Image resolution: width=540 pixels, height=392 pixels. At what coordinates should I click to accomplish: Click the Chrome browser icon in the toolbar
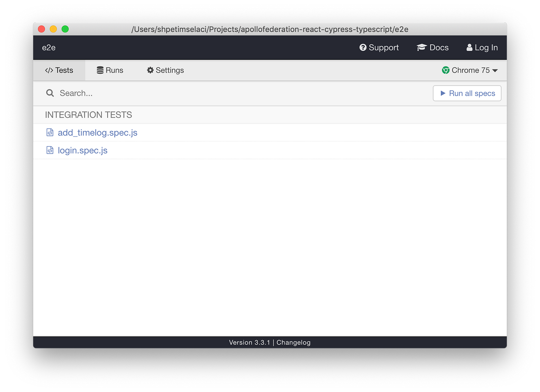[x=445, y=70]
